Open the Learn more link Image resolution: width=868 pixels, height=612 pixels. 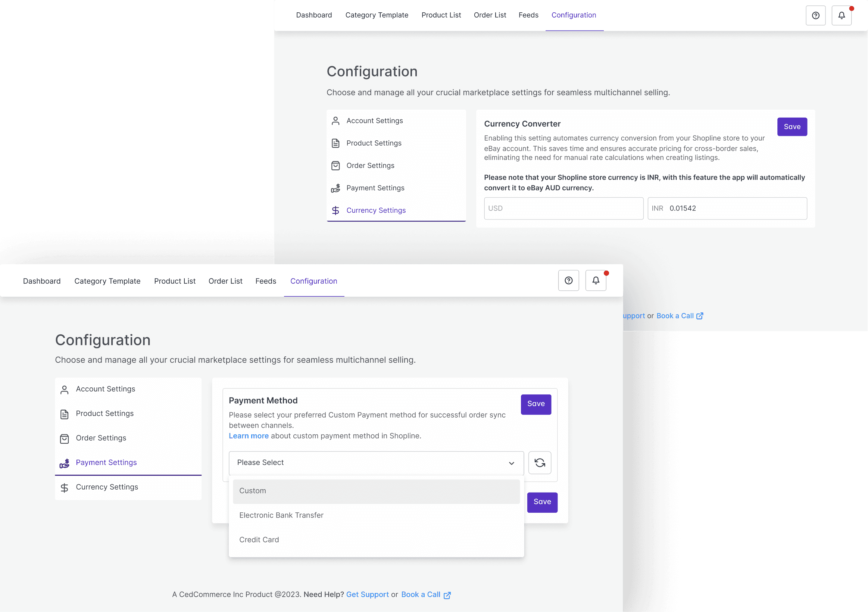point(249,436)
